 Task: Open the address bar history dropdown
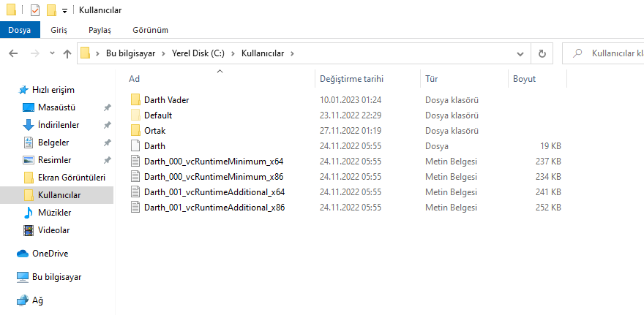tap(520, 53)
